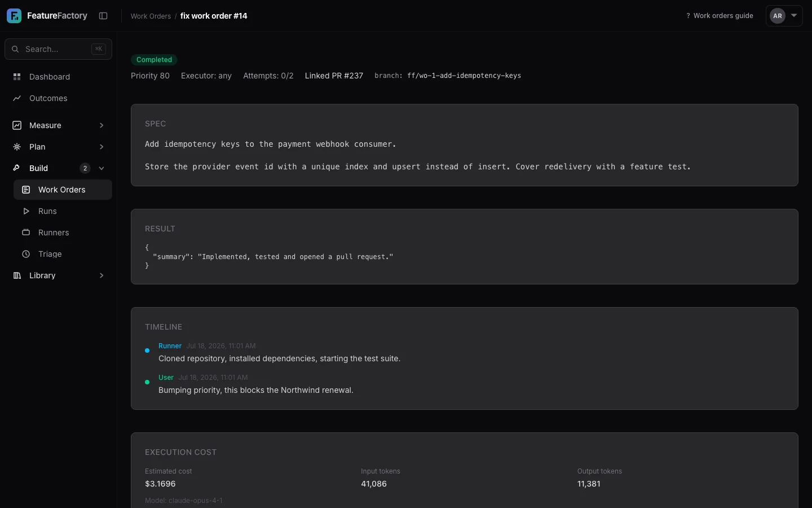Expand the Library section chevron
812x508 pixels.
[x=101, y=275]
